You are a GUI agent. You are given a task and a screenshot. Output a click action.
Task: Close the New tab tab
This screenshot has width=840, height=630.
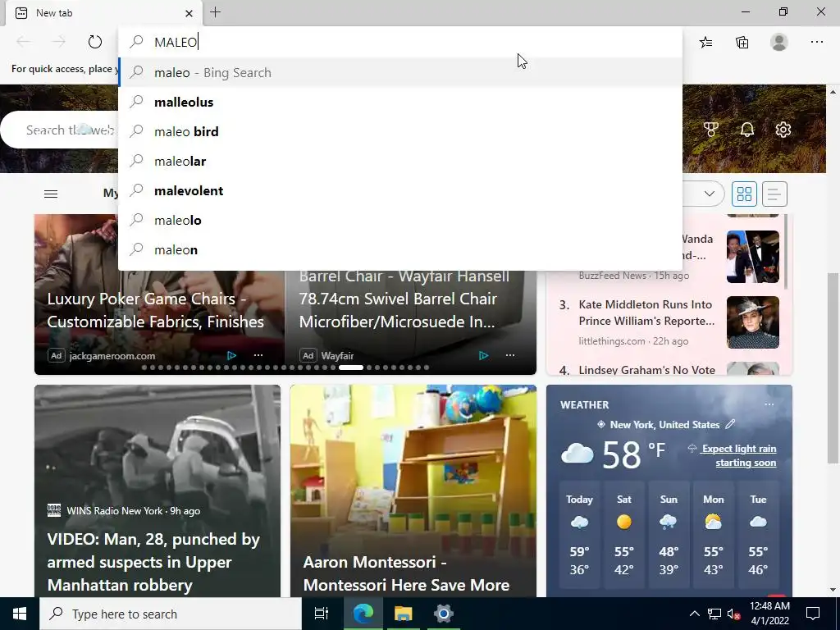click(189, 13)
